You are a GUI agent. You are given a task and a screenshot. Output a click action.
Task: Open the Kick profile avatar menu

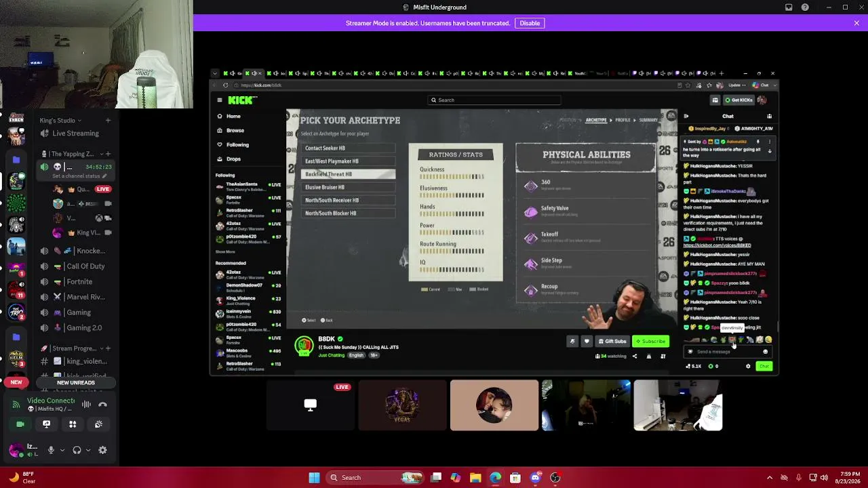pyautogui.click(x=762, y=100)
